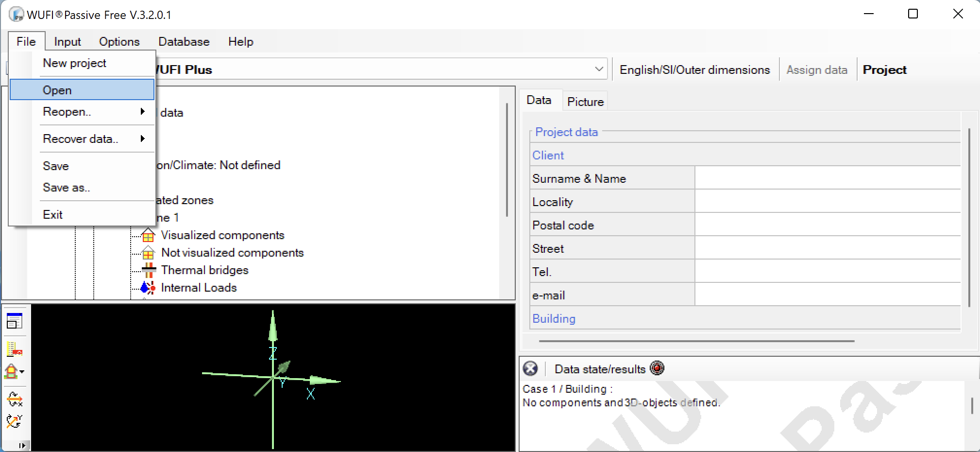Click the Internal Loads droplet icon
This screenshot has width=980, height=452.
click(148, 288)
